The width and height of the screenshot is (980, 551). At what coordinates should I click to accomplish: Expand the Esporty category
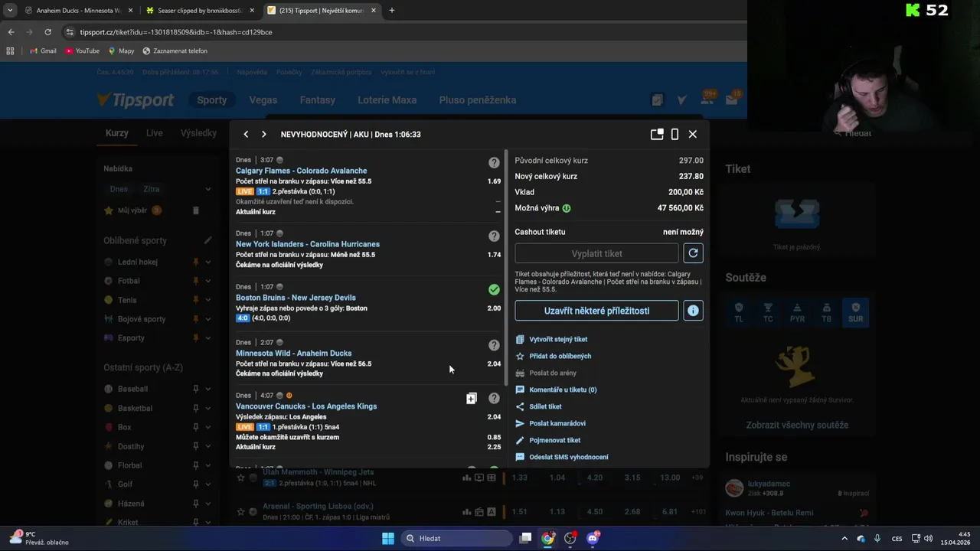point(207,338)
